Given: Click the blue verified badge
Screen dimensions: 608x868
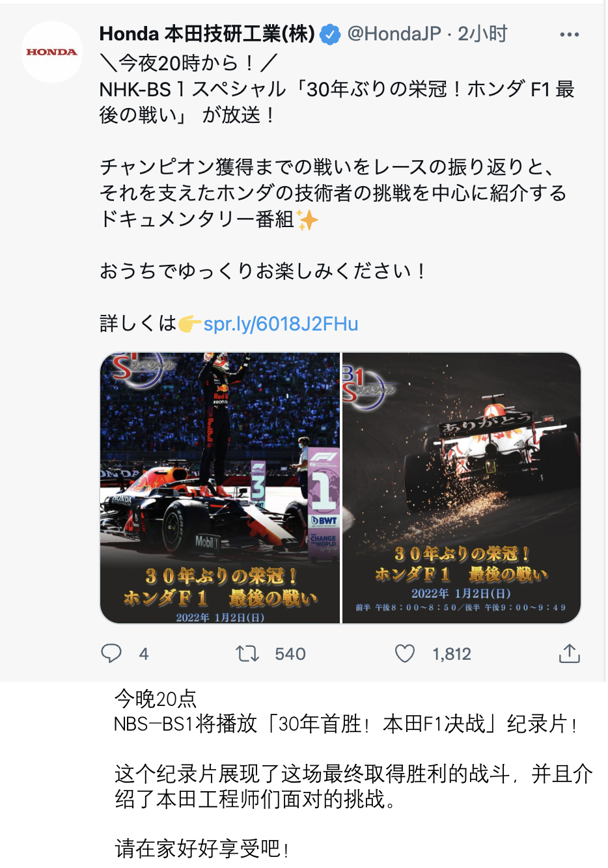Looking at the screenshot, I should click(331, 34).
